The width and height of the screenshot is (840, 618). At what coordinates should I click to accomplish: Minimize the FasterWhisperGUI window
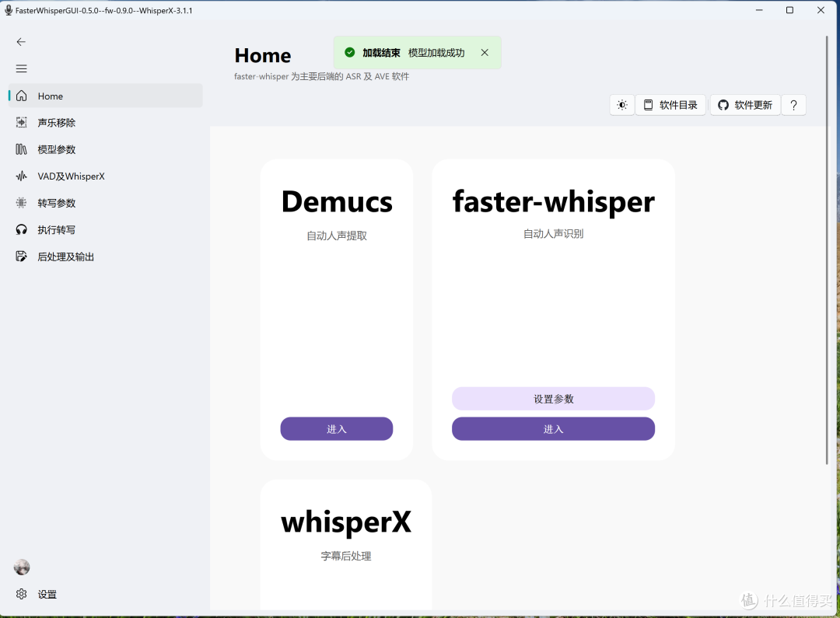[x=759, y=10]
